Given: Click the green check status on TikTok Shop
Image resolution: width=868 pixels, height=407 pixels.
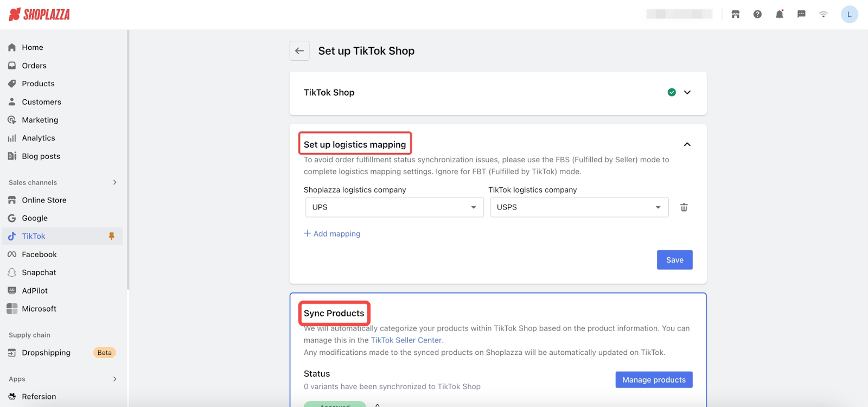Looking at the screenshot, I should pyautogui.click(x=672, y=92).
